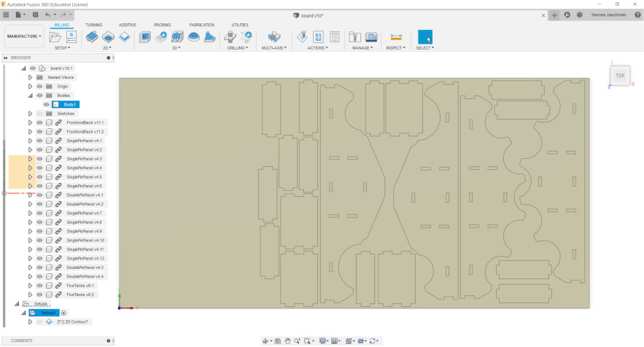Switch to the ADDITIVE tab

coord(128,25)
